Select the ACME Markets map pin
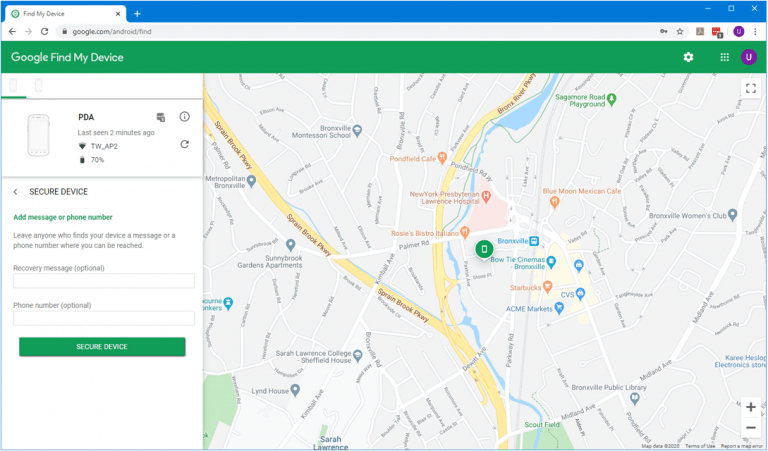768x451 pixels. click(x=559, y=308)
